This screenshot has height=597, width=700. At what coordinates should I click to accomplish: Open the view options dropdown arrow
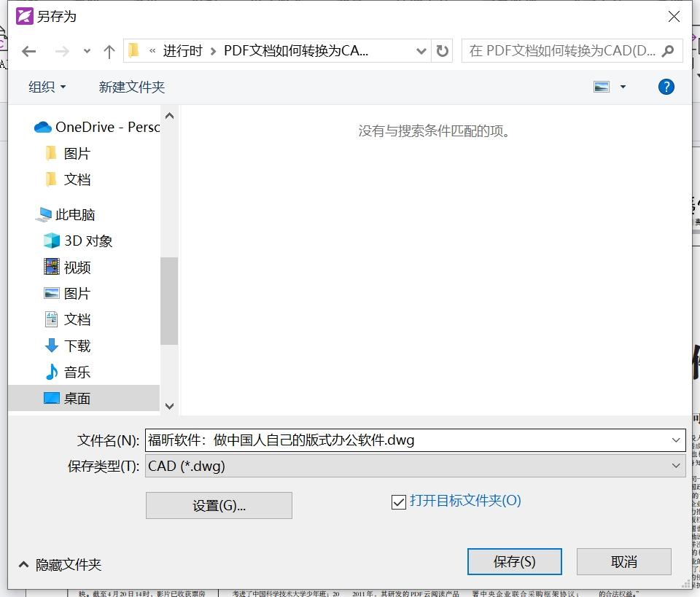tap(623, 87)
